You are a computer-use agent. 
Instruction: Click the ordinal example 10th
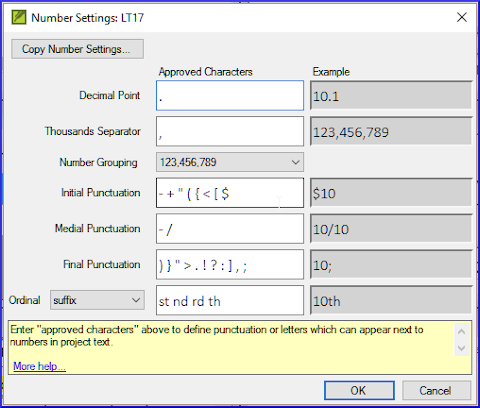coord(391,300)
